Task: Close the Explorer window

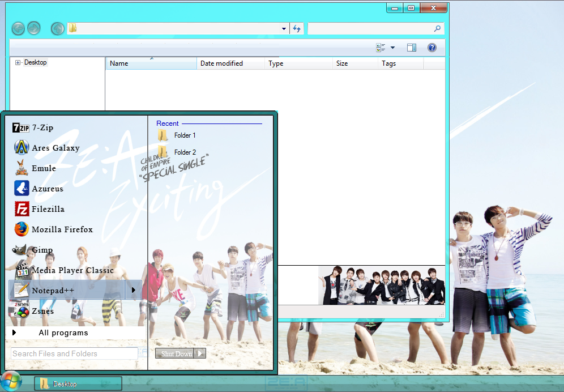Action: click(x=433, y=8)
